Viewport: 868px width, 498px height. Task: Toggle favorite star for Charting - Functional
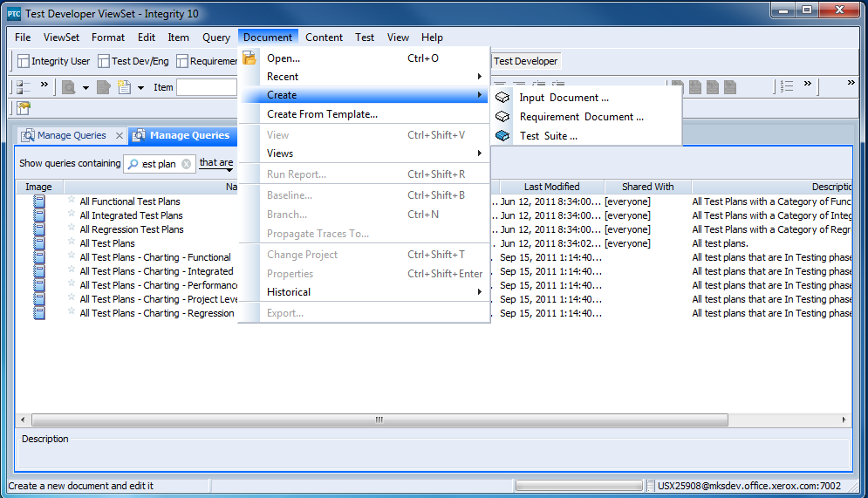click(72, 256)
